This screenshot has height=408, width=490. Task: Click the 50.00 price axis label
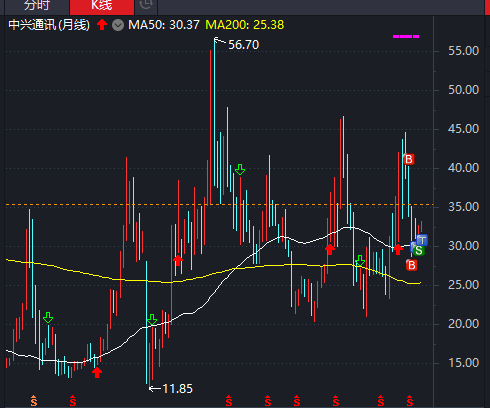click(x=463, y=90)
